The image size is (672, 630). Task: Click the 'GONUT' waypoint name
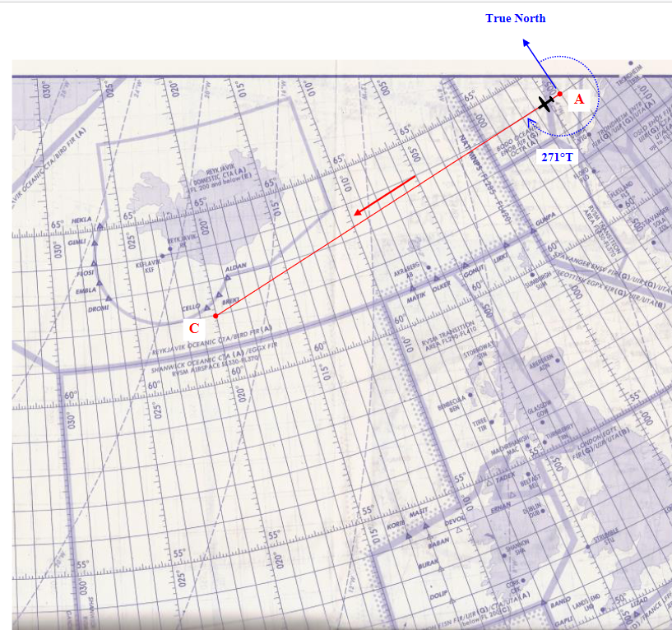click(x=474, y=271)
